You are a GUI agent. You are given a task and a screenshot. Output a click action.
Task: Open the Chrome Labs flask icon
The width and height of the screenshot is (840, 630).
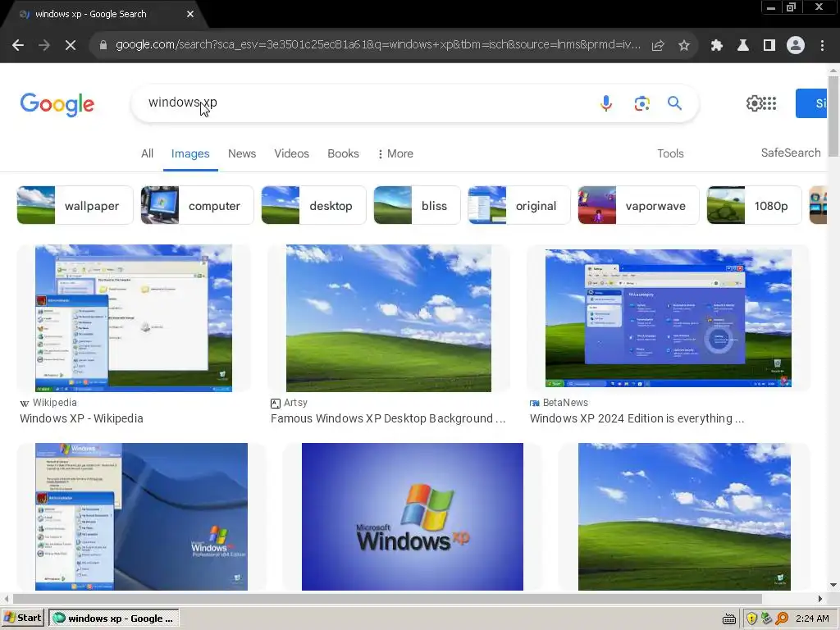click(x=743, y=45)
